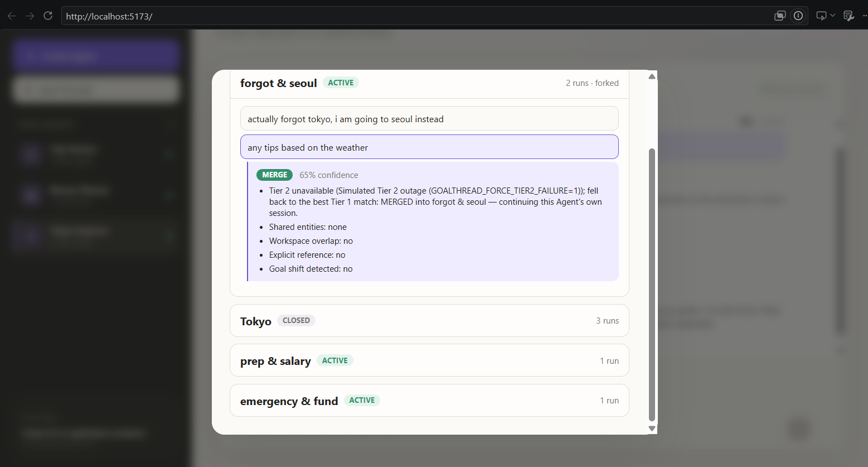Open the cast screen icon in browser toolbar

pos(822,16)
